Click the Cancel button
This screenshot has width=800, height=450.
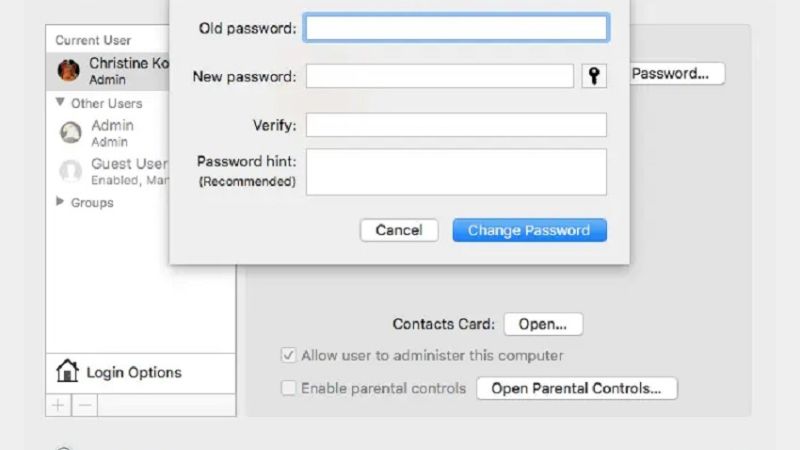click(x=399, y=230)
